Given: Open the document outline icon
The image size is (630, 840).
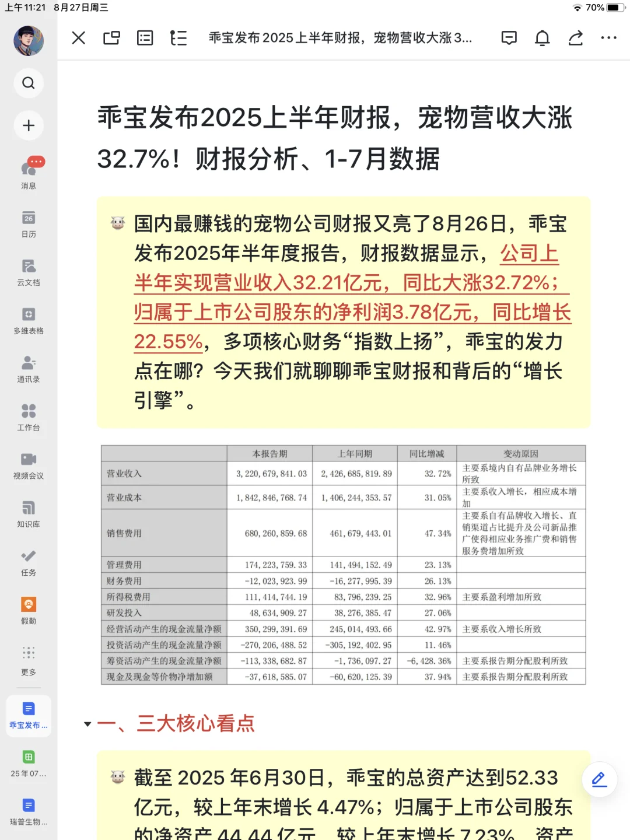Looking at the screenshot, I should pyautogui.click(x=178, y=38).
